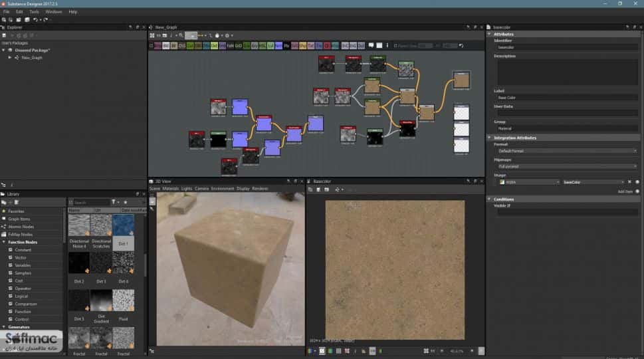Select Favorites in the Library

pos(16,211)
